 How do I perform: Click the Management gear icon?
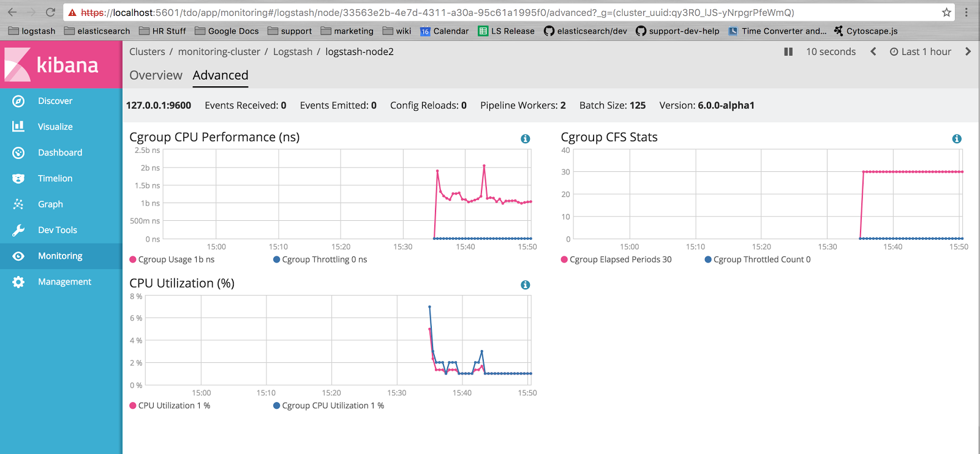[x=18, y=282]
